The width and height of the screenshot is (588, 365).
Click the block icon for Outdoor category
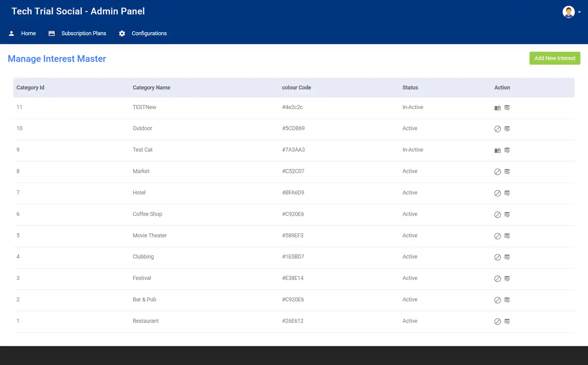[x=497, y=129]
